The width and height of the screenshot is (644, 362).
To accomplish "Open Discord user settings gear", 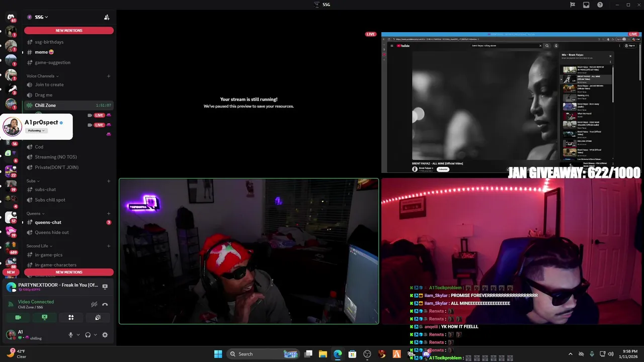I will [105, 335].
